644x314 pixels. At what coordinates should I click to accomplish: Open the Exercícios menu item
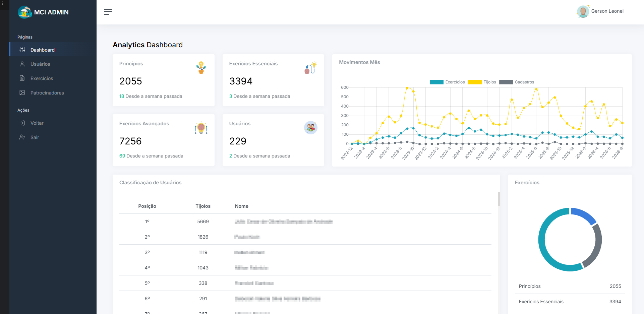point(53,78)
